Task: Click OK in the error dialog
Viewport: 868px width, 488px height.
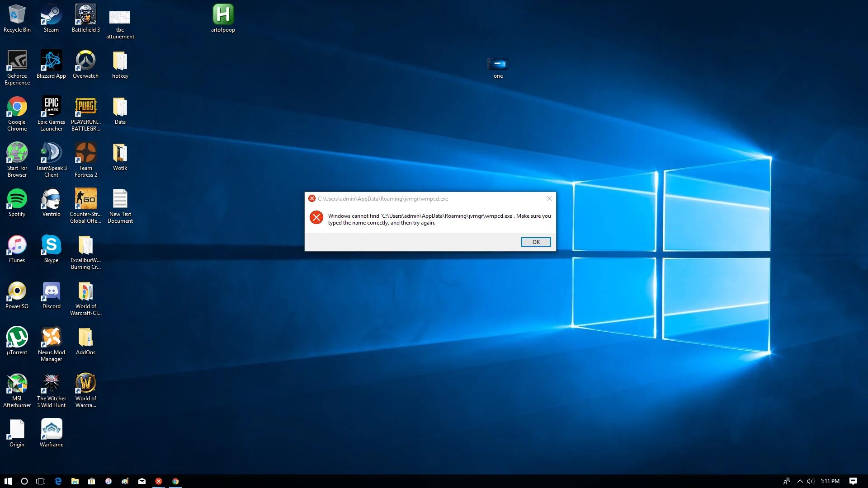Action: [536, 242]
